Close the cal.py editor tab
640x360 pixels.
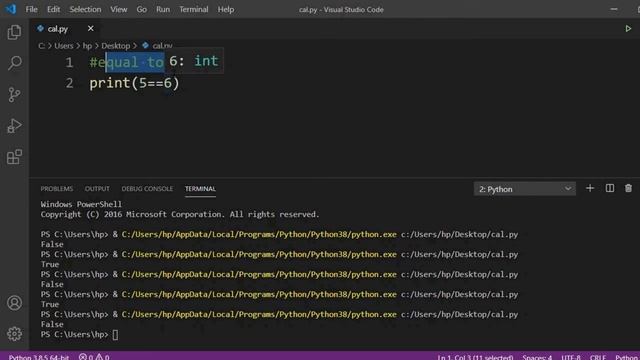tap(91, 29)
